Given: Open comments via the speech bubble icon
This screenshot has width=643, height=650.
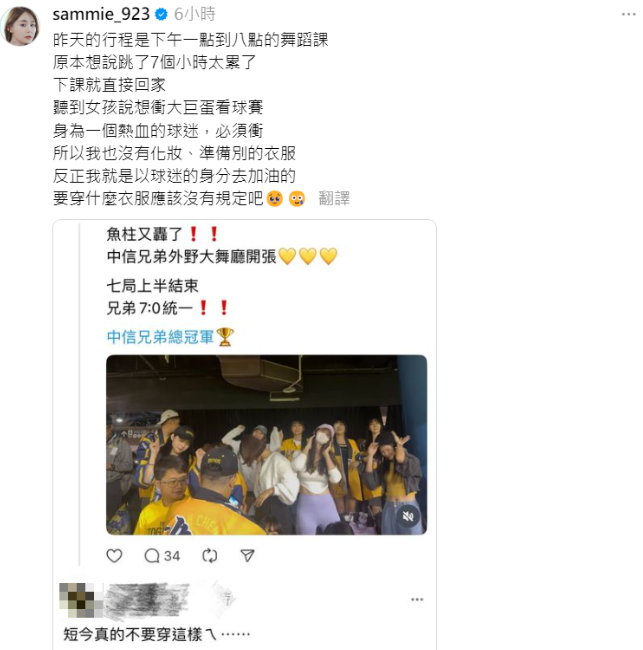Looking at the screenshot, I should (x=152, y=555).
